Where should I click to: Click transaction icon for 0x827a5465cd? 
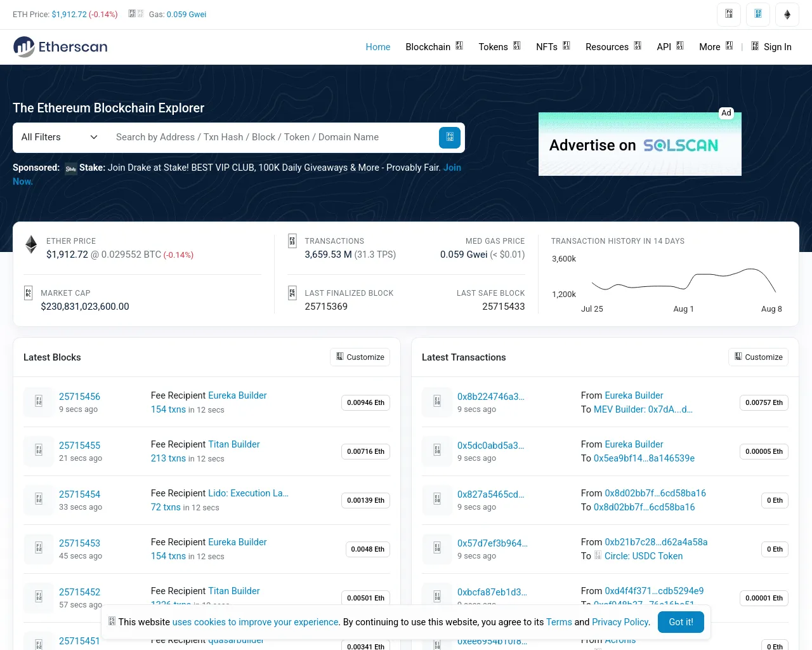437,500
